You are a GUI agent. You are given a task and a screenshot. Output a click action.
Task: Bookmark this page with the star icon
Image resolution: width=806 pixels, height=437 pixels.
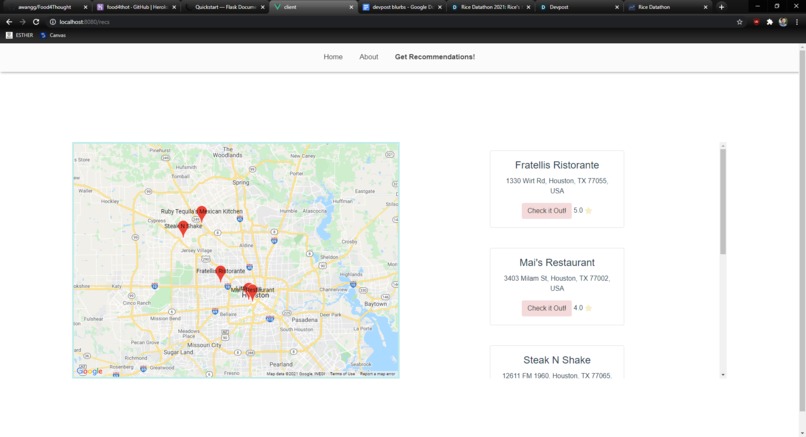(x=739, y=22)
